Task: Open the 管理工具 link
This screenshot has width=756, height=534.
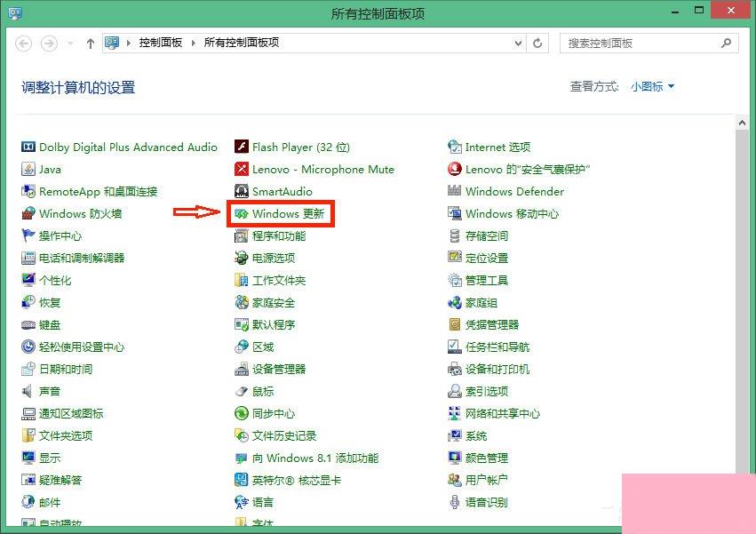Action: pyautogui.click(x=487, y=280)
